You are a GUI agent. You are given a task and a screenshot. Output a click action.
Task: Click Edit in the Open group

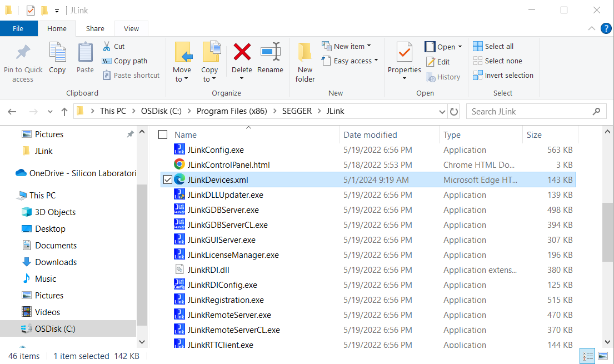438,62
